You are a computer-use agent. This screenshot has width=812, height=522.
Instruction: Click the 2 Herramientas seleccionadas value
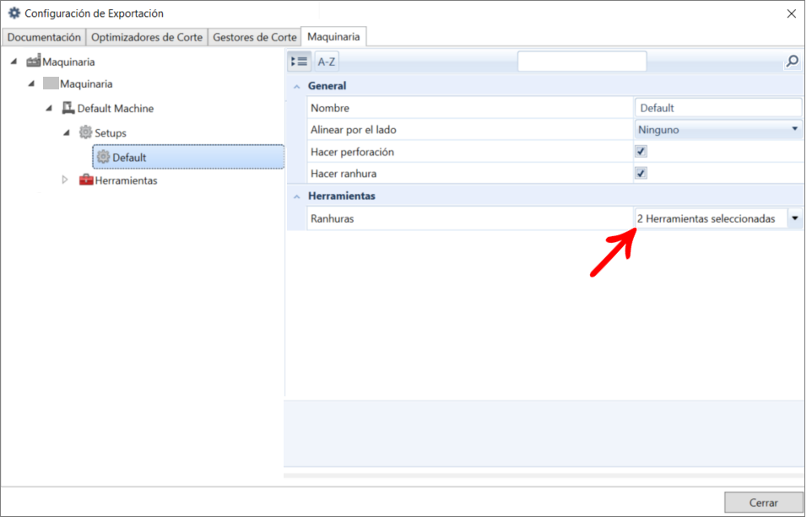(x=706, y=218)
